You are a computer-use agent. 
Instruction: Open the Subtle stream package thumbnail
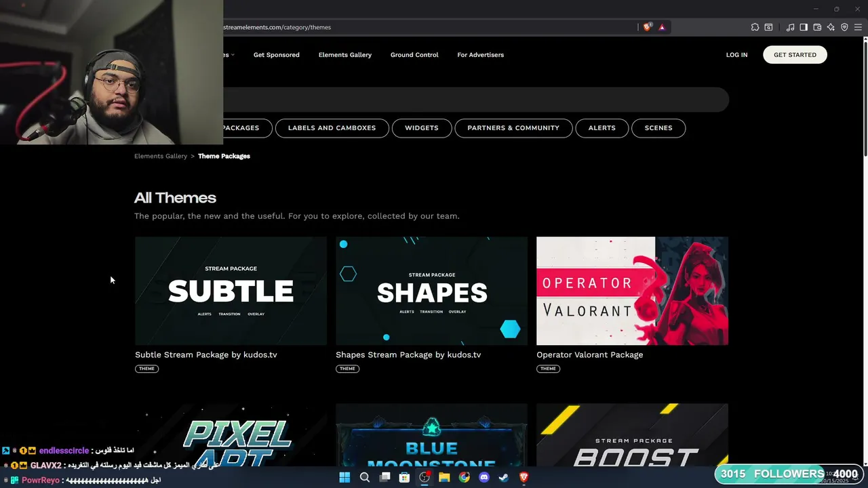point(231,291)
